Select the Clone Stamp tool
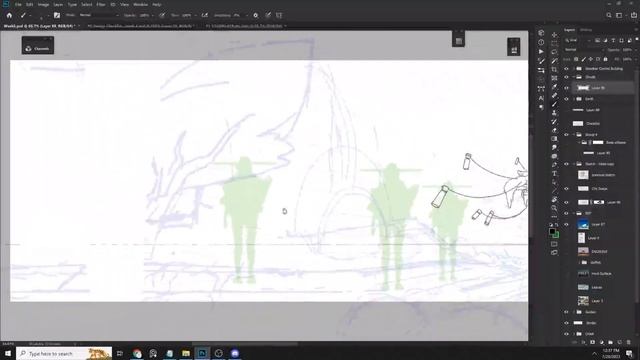This screenshot has height=360, width=640. click(554, 113)
